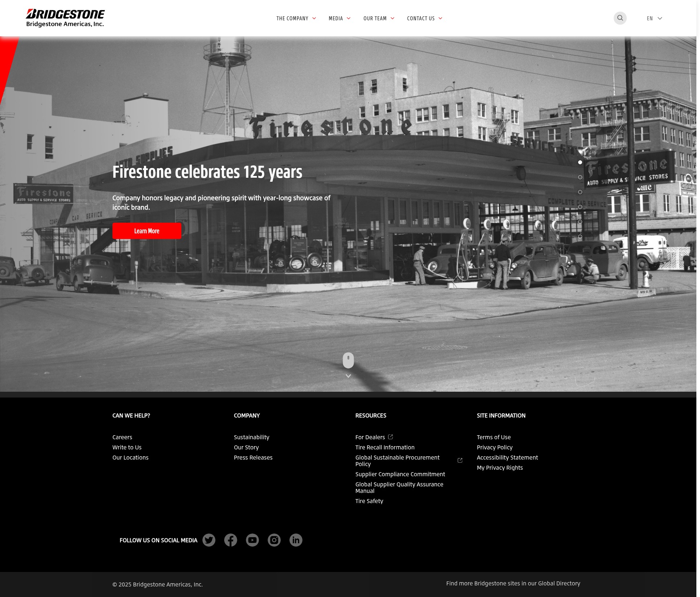Open Bridgestone Twitter page icon
700x597 pixels.
[209, 540]
